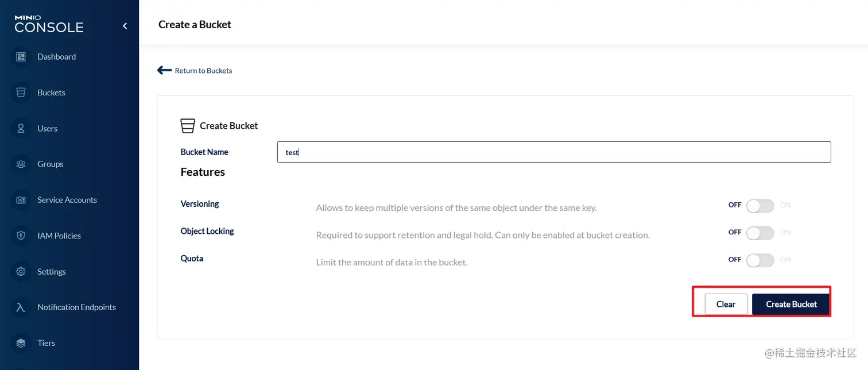Viewport: 868px width, 370px height.
Task: Click the Clear button
Action: pos(726,305)
